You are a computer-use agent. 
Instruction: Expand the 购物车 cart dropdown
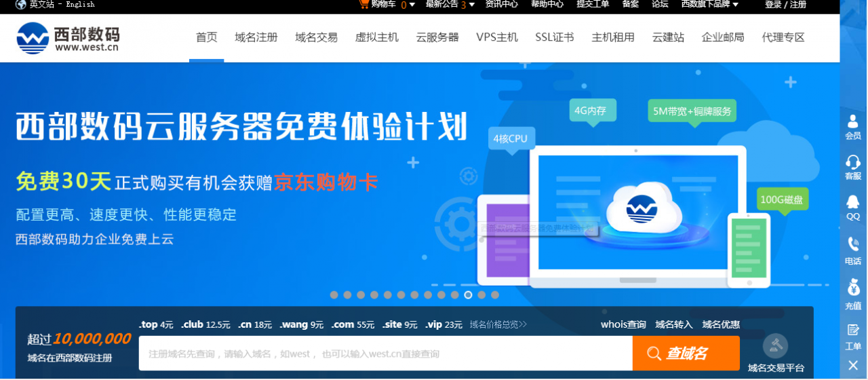412,5
